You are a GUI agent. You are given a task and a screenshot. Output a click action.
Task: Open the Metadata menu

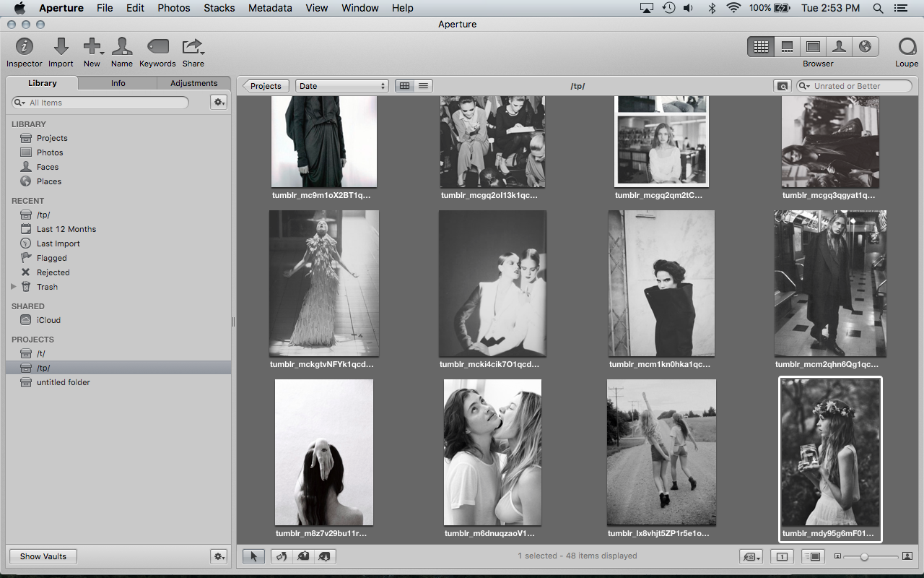point(270,8)
